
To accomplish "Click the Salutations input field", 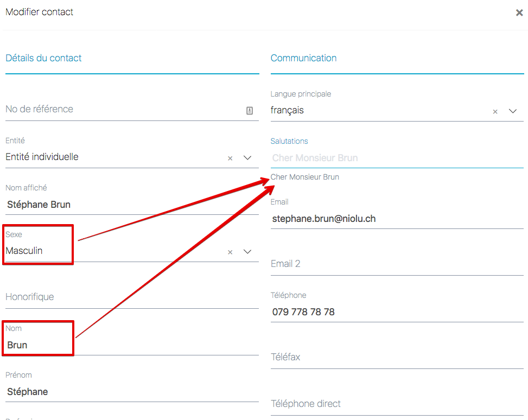I will pos(396,158).
